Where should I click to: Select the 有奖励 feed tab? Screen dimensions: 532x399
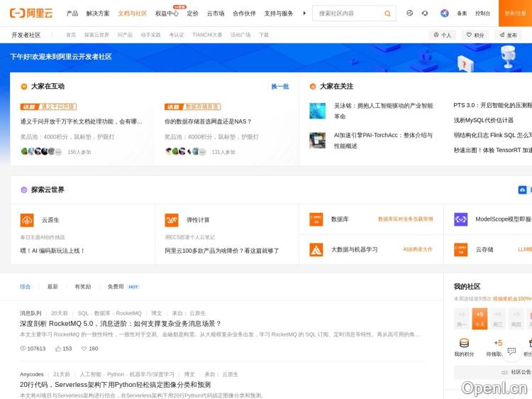(x=83, y=287)
